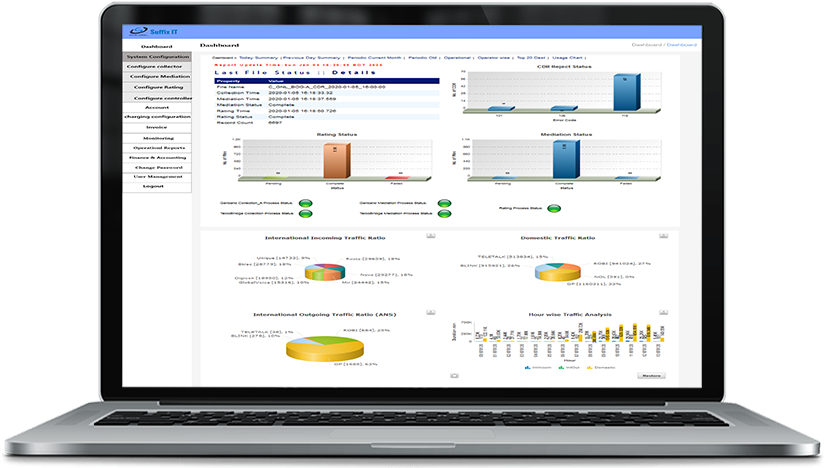826x468 pixels.
Task: Click the Complete bar in Rating Status chart
Action: [x=337, y=161]
